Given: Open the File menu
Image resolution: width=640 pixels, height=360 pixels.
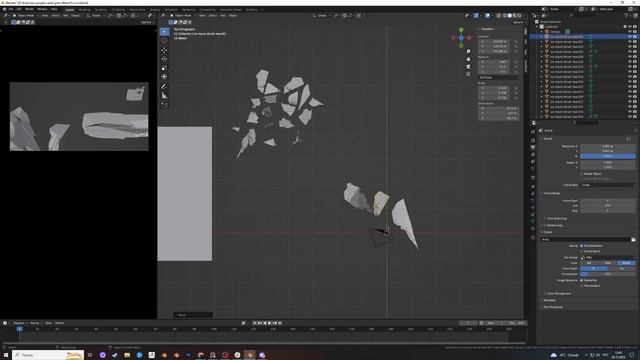Looking at the screenshot, I should 11,9.
